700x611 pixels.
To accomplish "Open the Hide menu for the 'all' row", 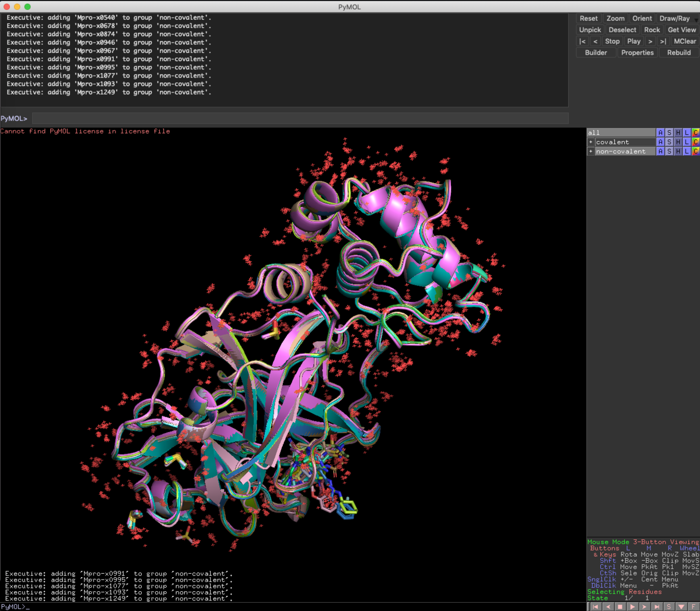I will (678, 132).
